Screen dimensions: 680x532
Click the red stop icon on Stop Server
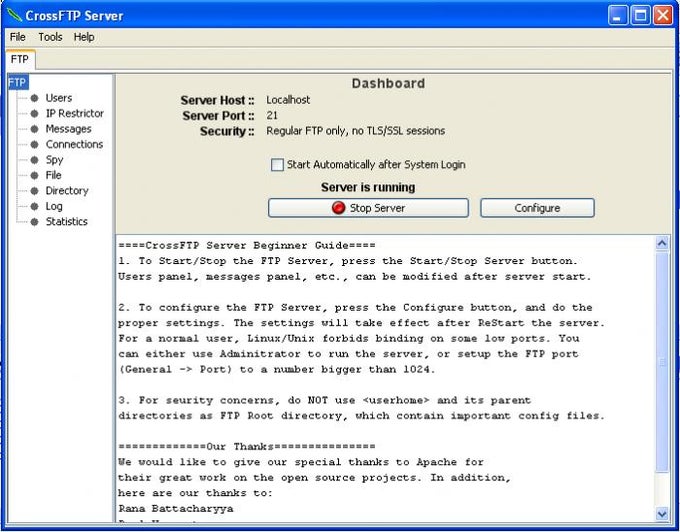(338, 208)
